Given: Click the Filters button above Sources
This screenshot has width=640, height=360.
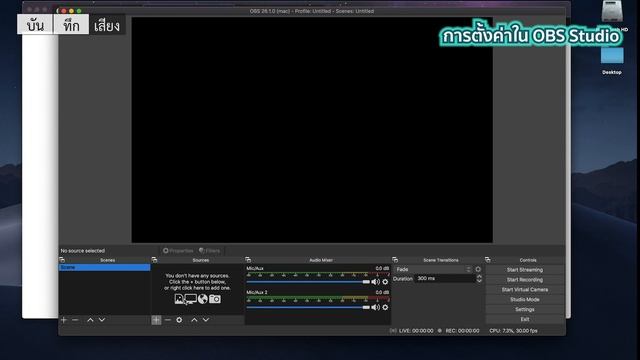Looking at the screenshot, I should (x=210, y=251).
